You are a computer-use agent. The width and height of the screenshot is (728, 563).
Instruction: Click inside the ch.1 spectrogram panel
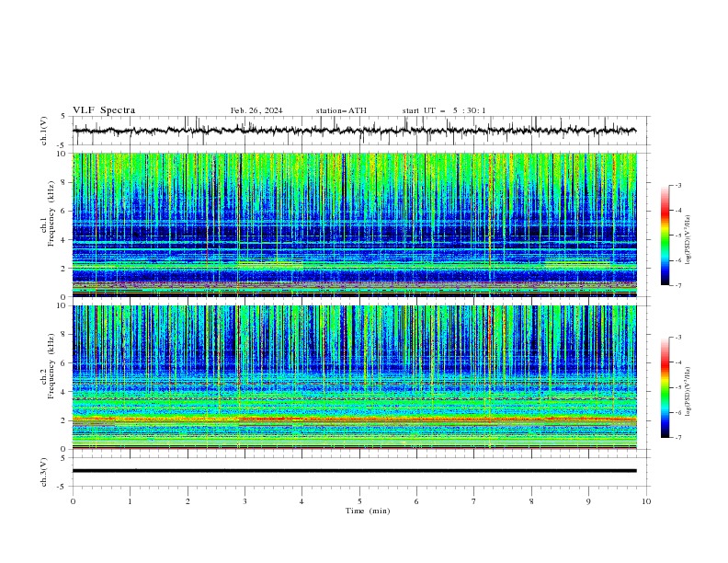[355, 224]
